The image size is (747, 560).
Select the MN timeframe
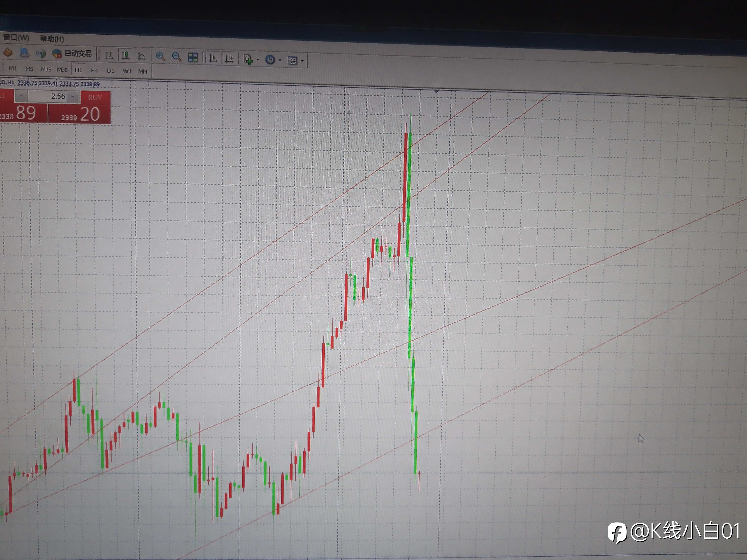pyautogui.click(x=143, y=71)
